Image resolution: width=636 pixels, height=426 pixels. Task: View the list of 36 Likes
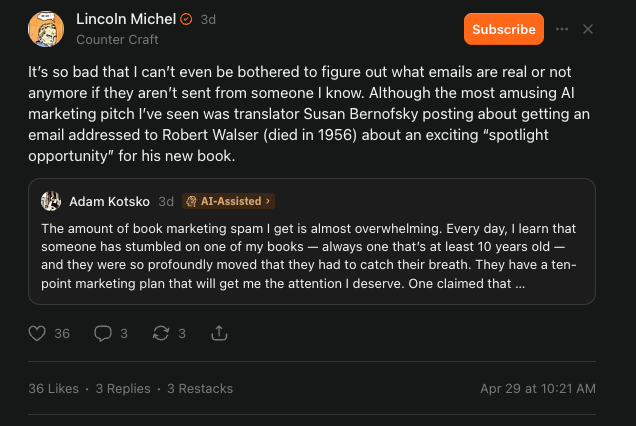[54, 389]
